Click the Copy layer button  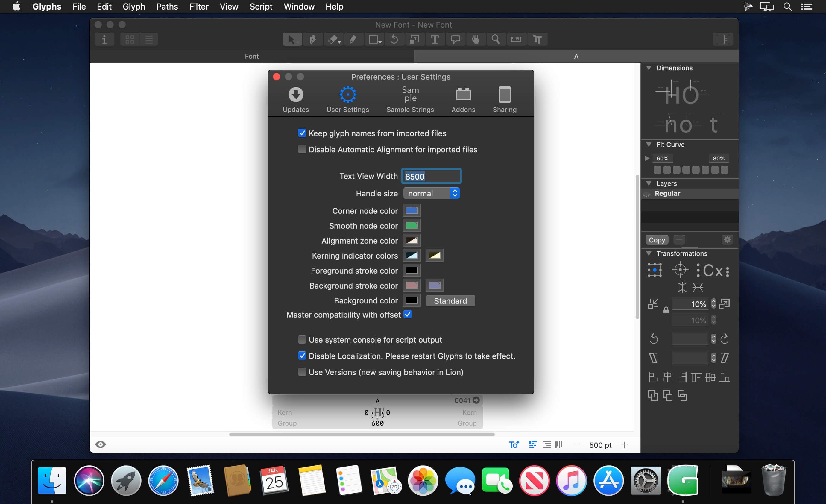pyautogui.click(x=657, y=240)
